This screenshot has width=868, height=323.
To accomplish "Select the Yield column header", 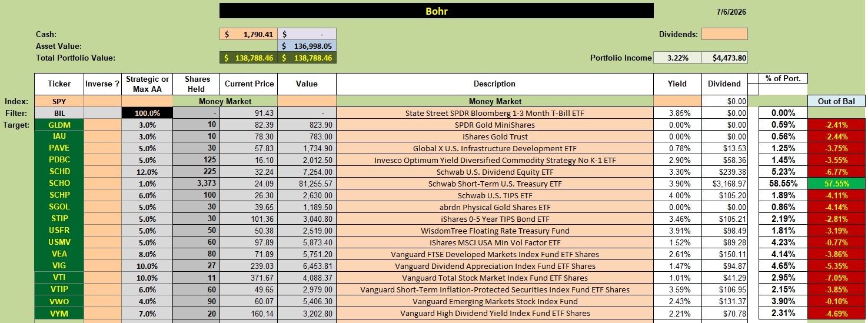I will click(x=677, y=84).
